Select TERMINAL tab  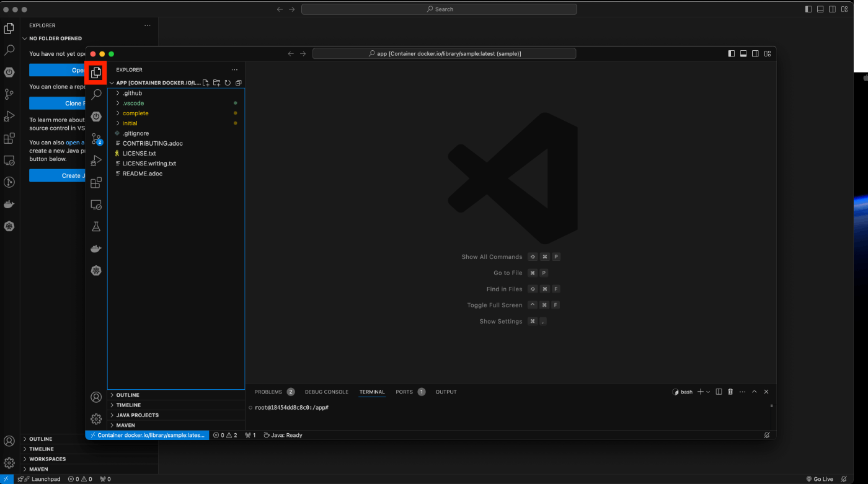(x=372, y=392)
